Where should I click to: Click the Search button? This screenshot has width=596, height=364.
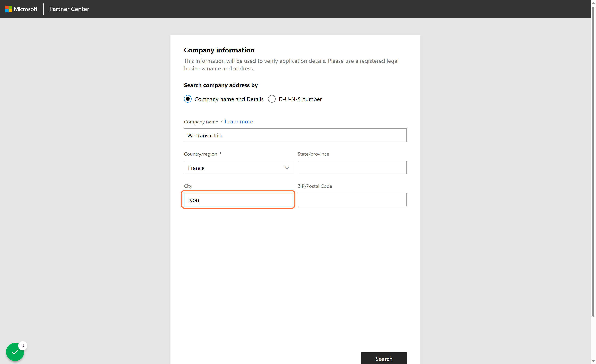(384, 358)
